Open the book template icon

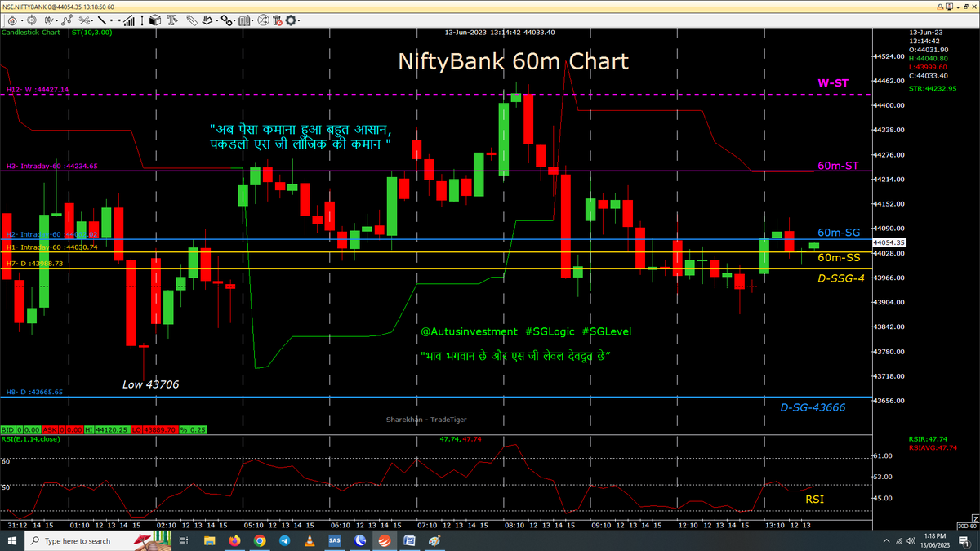(x=244, y=20)
